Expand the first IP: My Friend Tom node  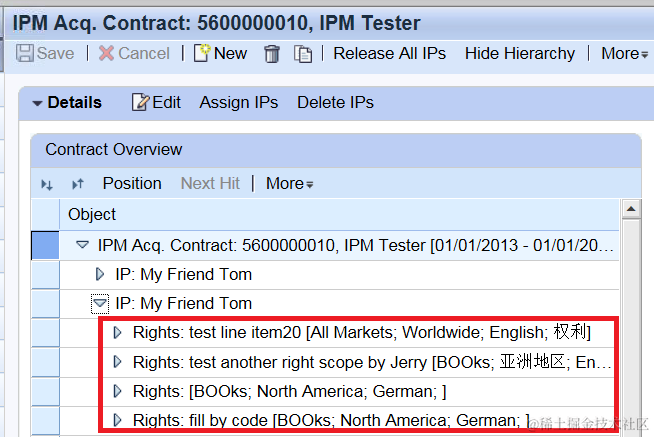[100, 274]
